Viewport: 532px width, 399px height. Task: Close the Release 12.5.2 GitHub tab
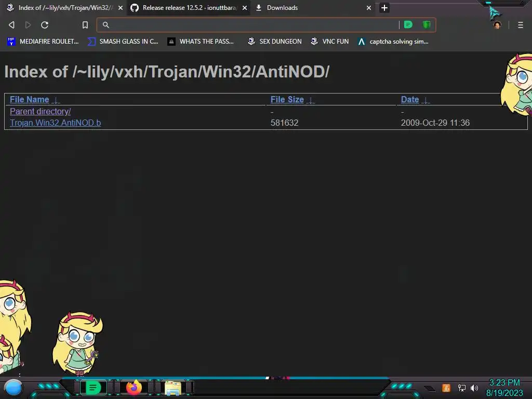245,8
